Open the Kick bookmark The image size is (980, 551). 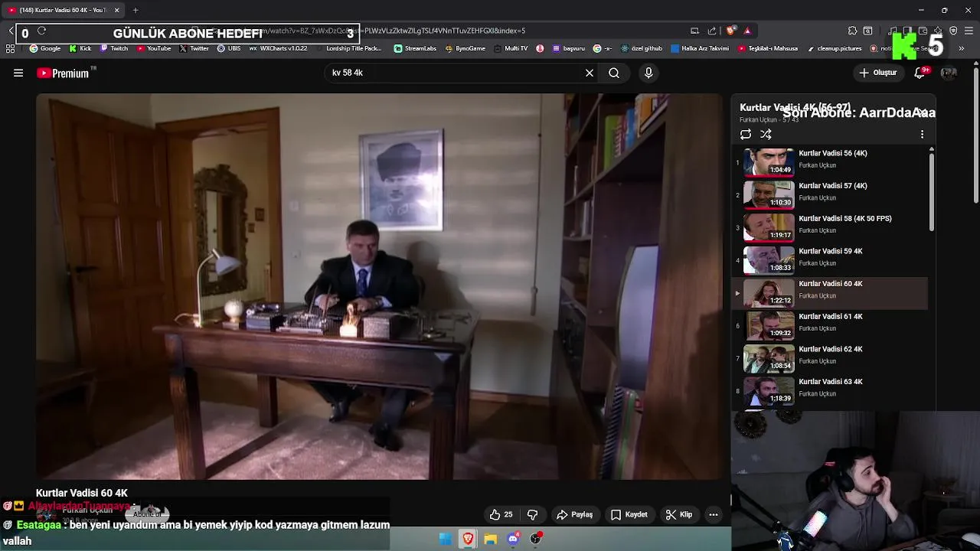point(80,48)
